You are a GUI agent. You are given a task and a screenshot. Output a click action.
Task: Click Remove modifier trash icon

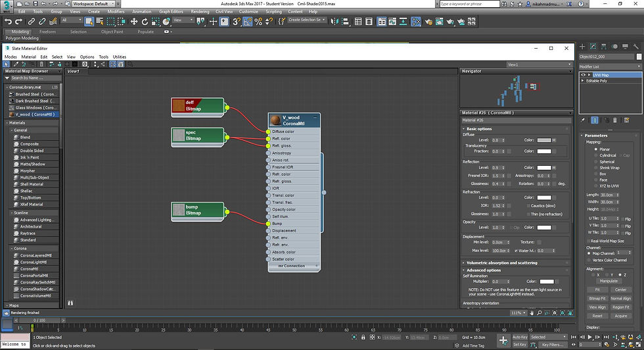[x=615, y=120]
